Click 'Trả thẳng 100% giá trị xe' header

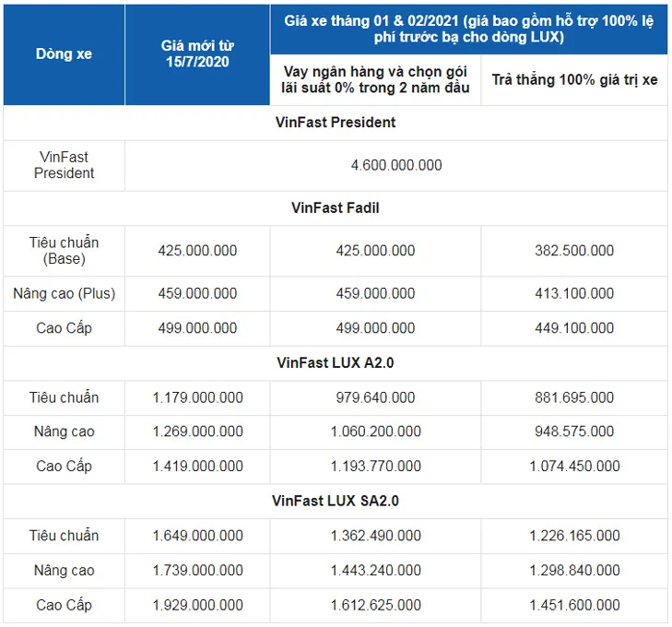pos(574,79)
